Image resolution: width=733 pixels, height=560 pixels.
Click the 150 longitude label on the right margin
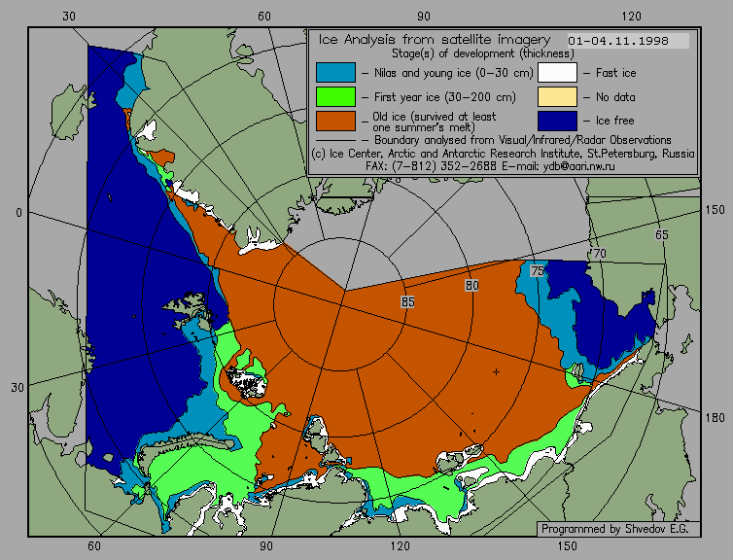(715, 210)
